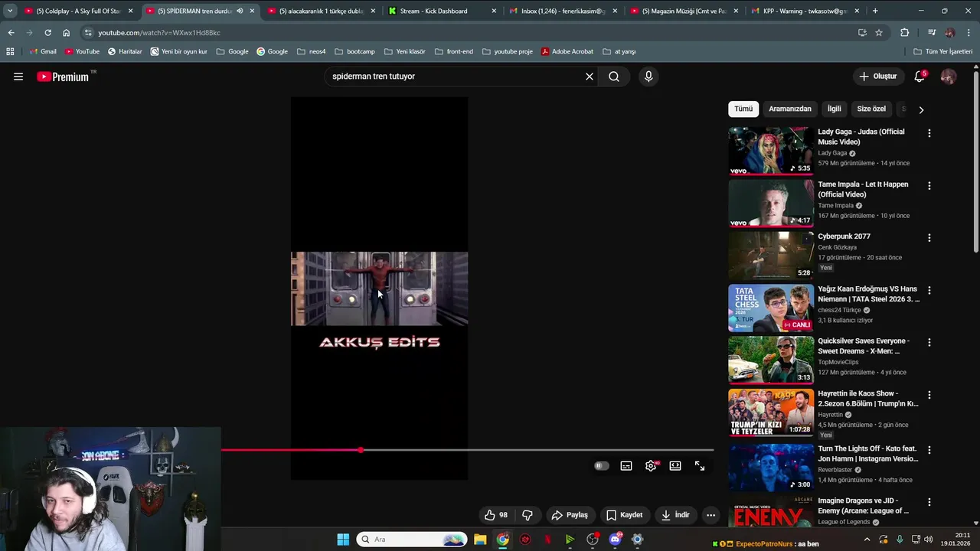
Task: Open the youtube proje bookmarks folder
Action: click(507, 51)
